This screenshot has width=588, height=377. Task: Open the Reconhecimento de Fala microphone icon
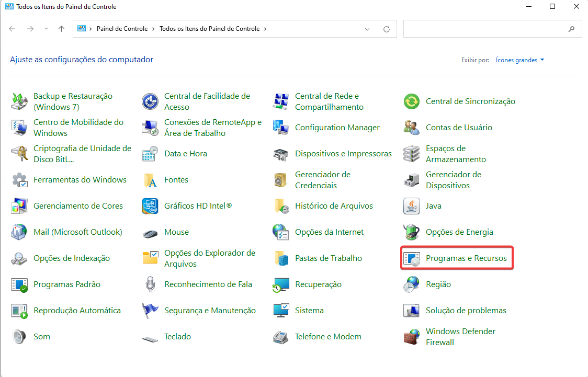[150, 284]
